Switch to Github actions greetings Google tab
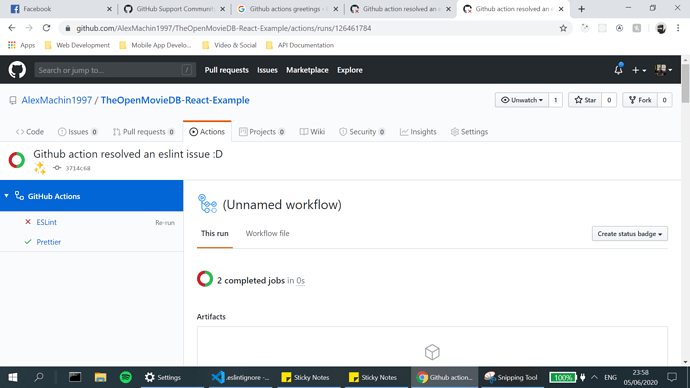Image resolution: width=690 pixels, height=388 pixels. (288, 9)
